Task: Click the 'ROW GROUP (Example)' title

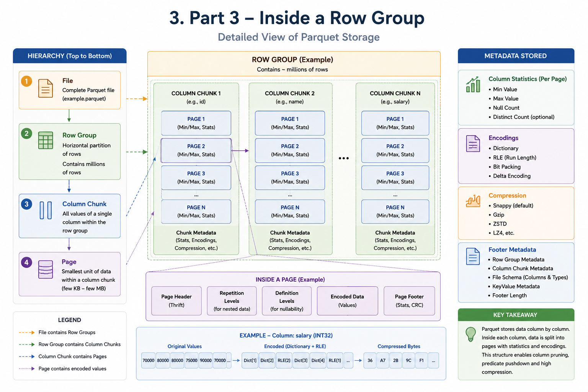Action: [292, 60]
